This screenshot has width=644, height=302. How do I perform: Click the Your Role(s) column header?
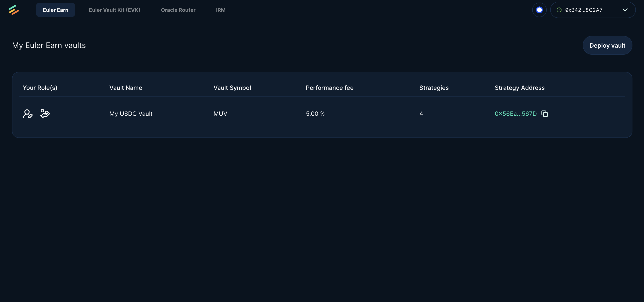coord(40,88)
